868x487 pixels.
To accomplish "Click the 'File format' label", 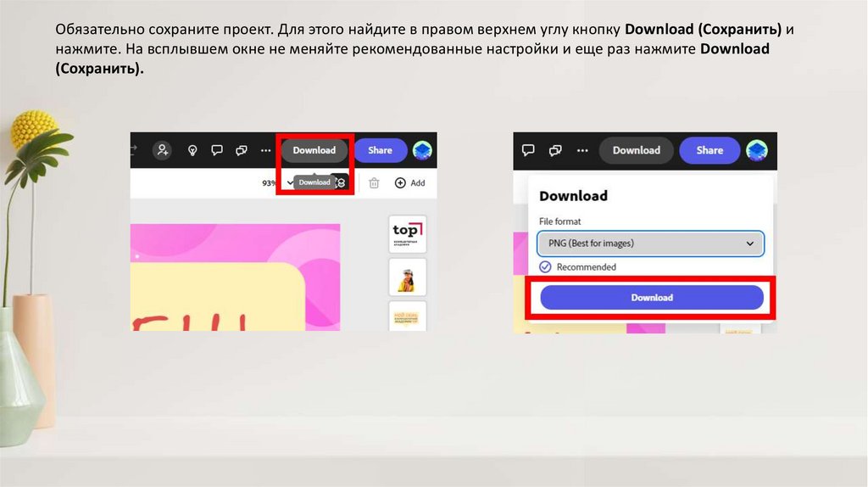I will point(559,221).
